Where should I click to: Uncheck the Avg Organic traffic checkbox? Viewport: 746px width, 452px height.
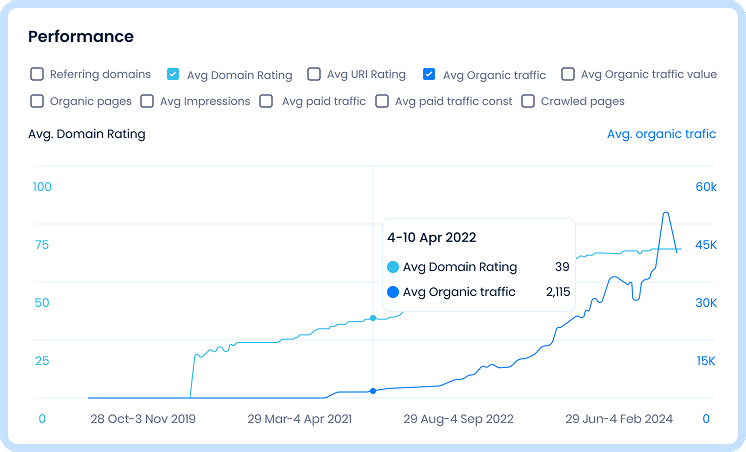[429, 74]
